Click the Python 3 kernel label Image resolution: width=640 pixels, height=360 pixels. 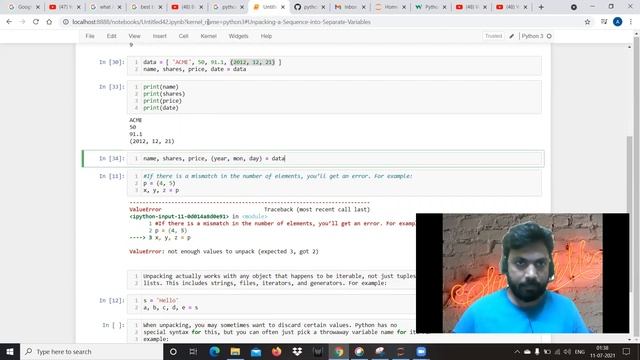[x=532, y=36]
